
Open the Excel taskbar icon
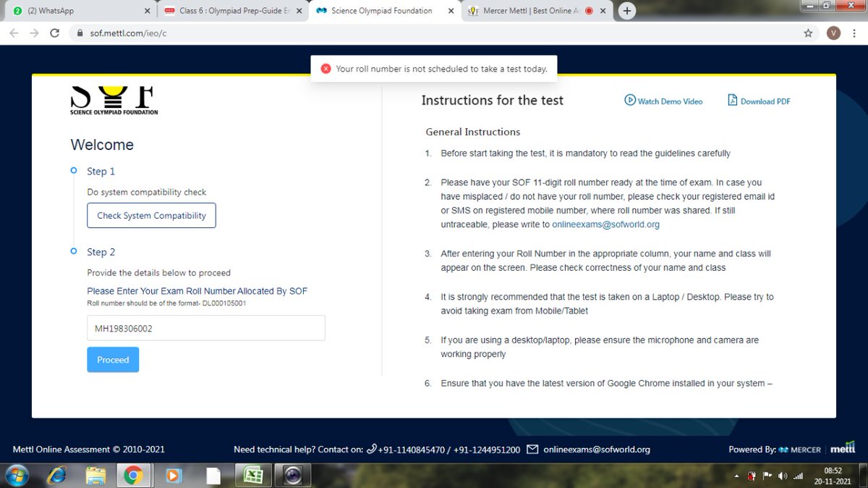[252, 476]
